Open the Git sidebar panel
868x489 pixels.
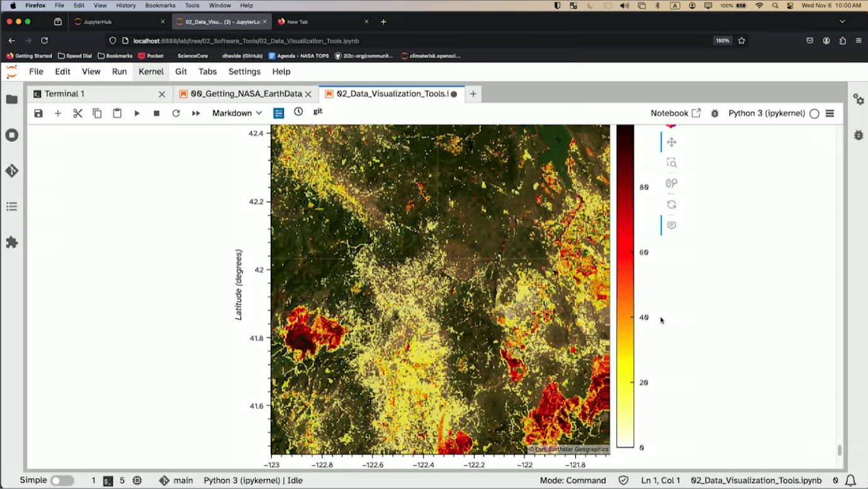point(12,171)
